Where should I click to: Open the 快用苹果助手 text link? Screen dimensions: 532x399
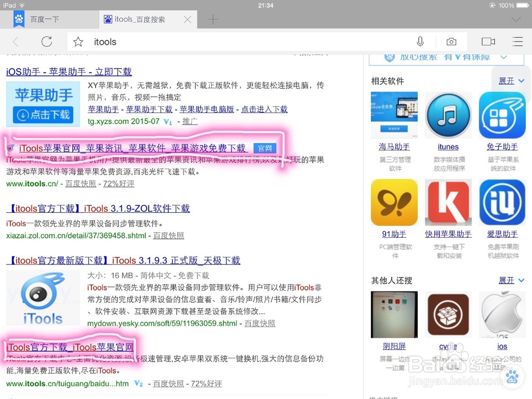pyautogui.click(x=448, y=234)
